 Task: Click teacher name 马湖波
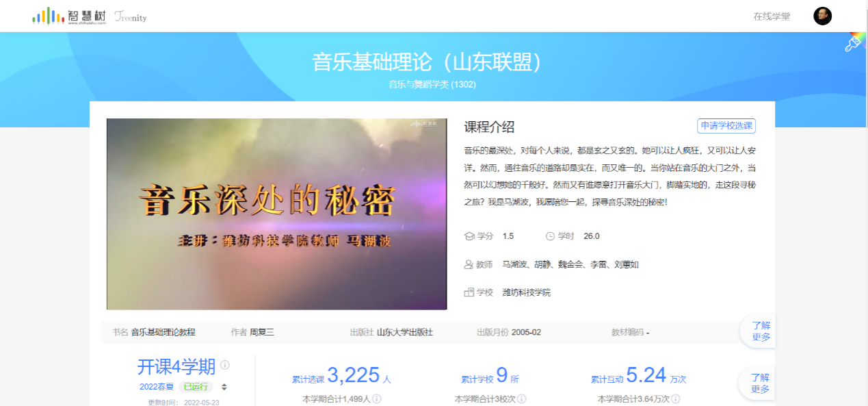[x=514, y=264]
